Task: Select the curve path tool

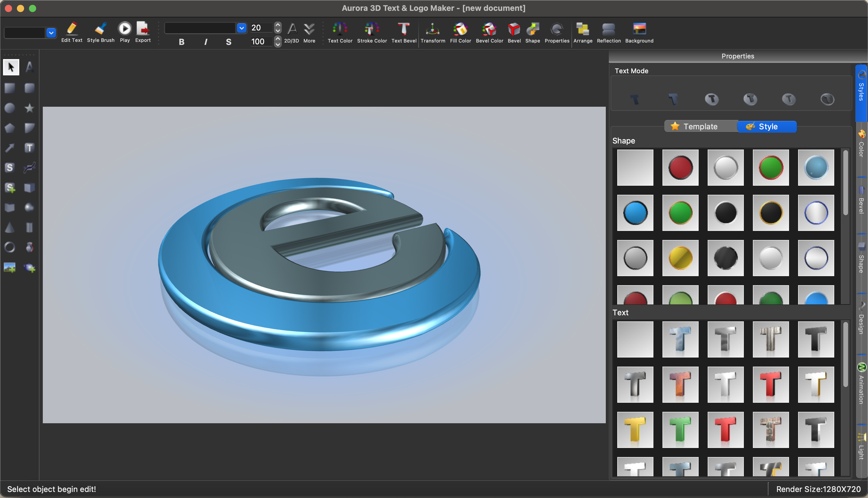Action: tap(30, 168)
